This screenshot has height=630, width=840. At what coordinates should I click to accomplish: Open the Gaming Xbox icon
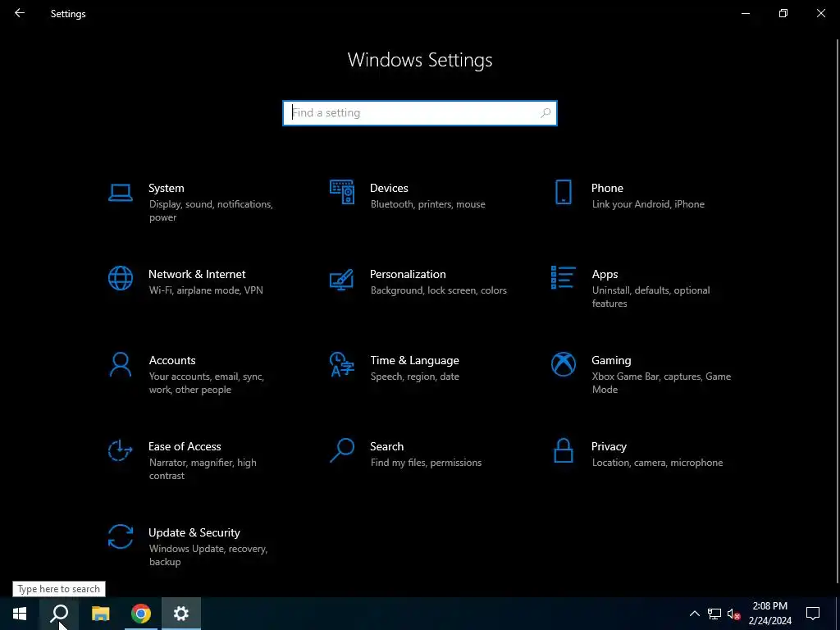pyautogui.click(x=563, y=364)
